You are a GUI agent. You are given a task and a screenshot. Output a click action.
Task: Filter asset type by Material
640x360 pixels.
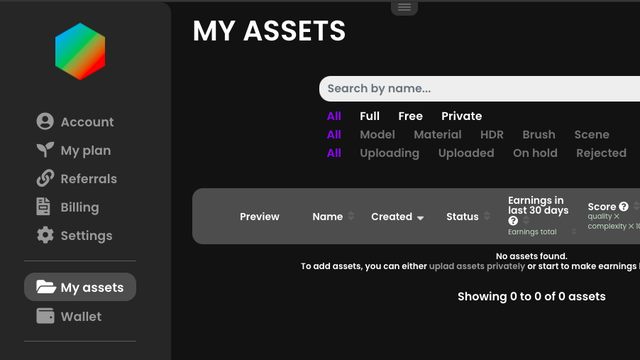click(x=438, y=135)
